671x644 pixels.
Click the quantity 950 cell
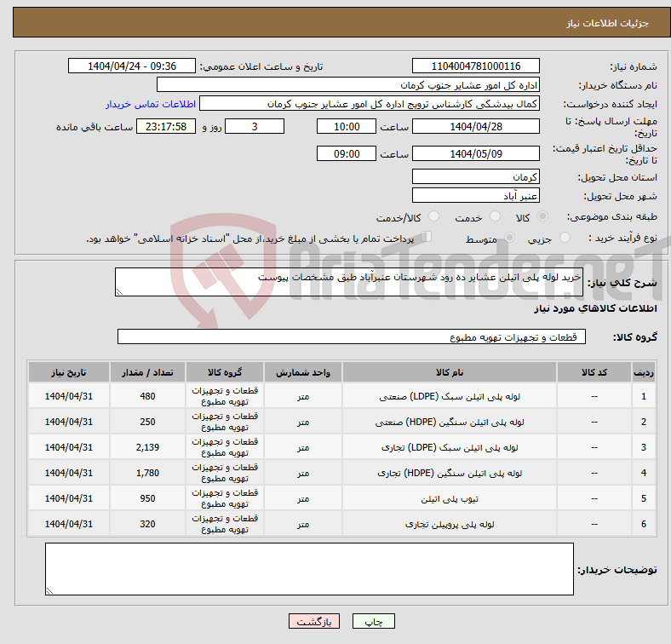[x=147, y=498]
